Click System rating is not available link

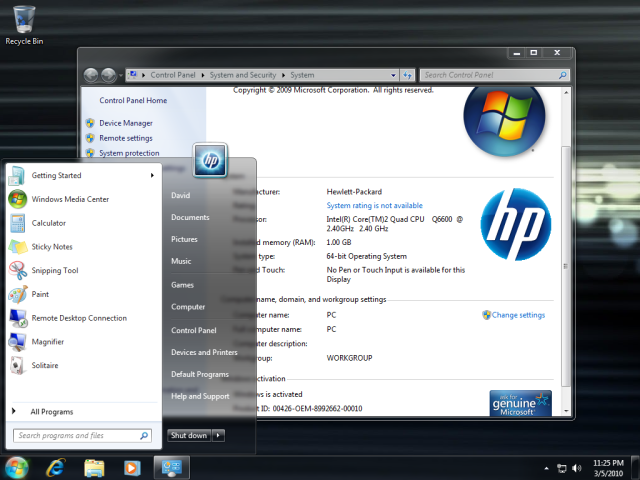tap(374, 206)
